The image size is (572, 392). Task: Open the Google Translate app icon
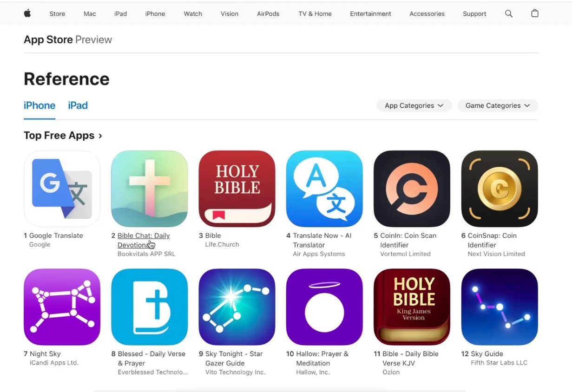(62, 189)
